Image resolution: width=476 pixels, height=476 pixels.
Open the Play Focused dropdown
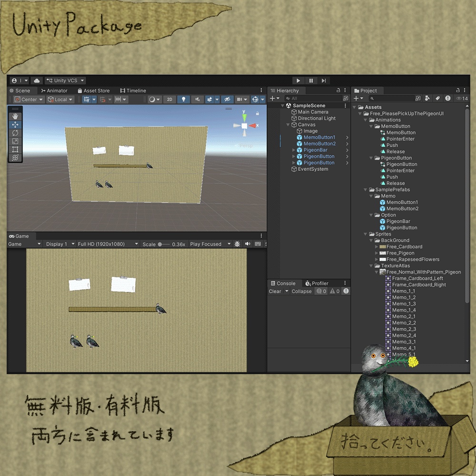[210, 244]
